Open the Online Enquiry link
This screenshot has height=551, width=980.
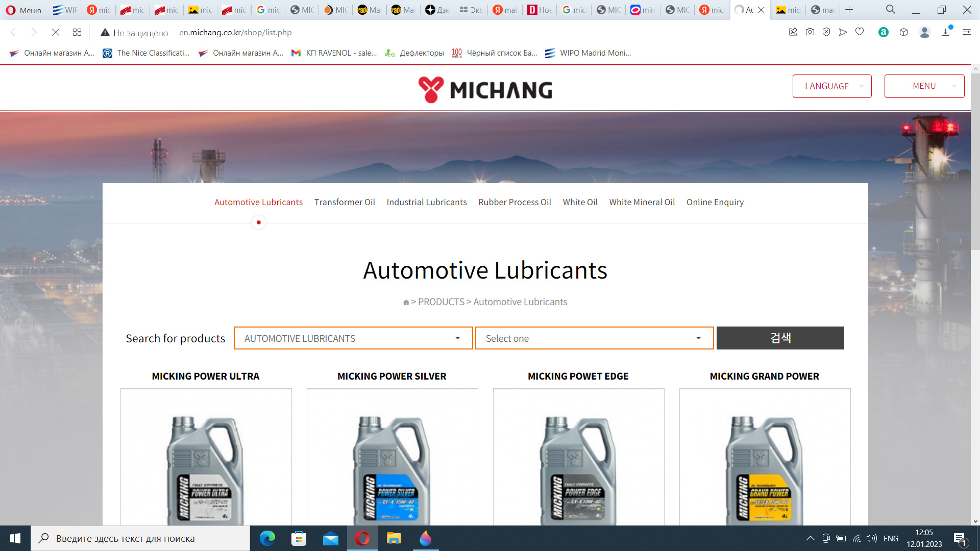tap(715, 202)
